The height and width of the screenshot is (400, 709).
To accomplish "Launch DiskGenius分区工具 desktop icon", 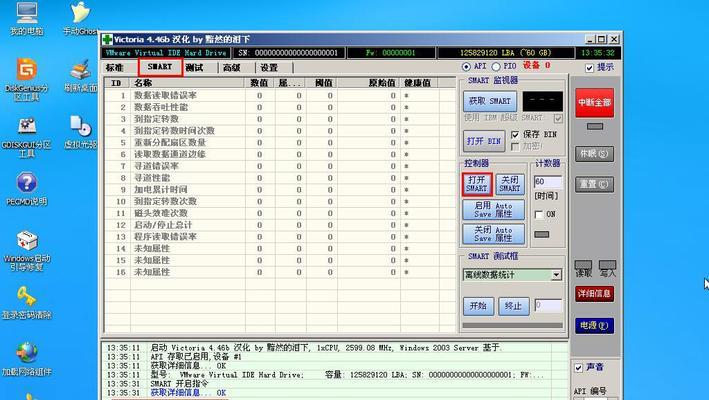I will (27, 80).
